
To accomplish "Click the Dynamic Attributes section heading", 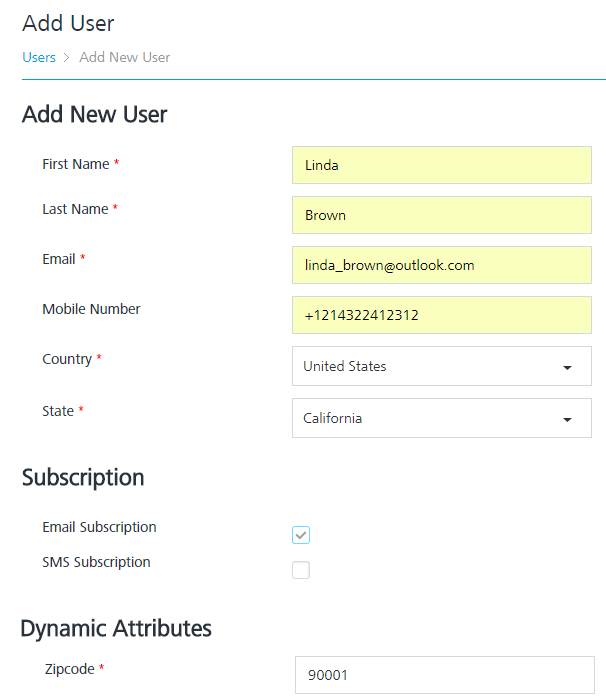I will click(116, 629).
